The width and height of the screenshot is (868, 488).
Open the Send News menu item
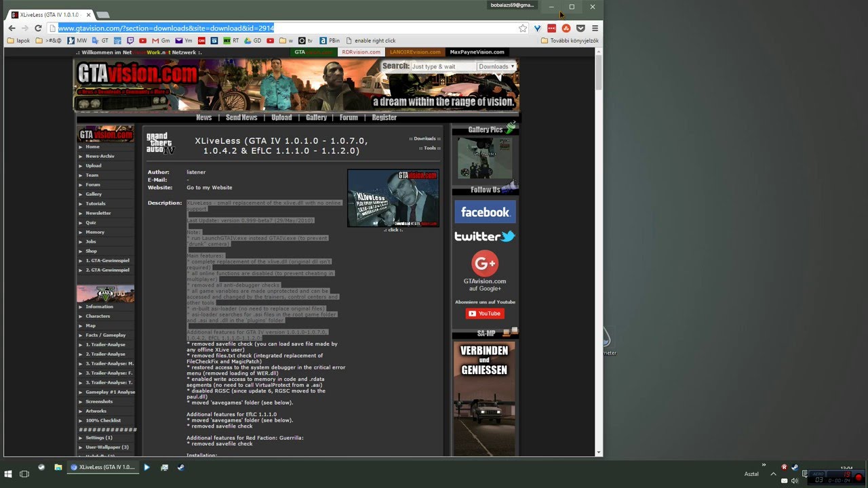point(241,117)
